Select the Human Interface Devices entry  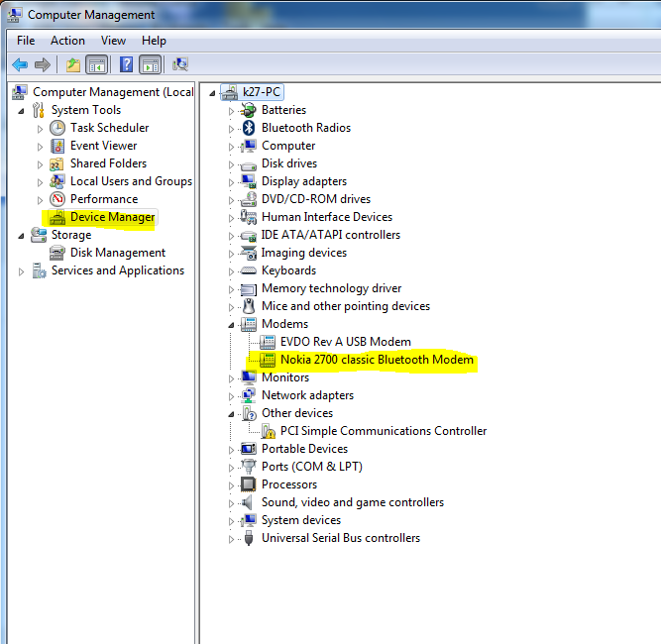click(x=327, y=217)
